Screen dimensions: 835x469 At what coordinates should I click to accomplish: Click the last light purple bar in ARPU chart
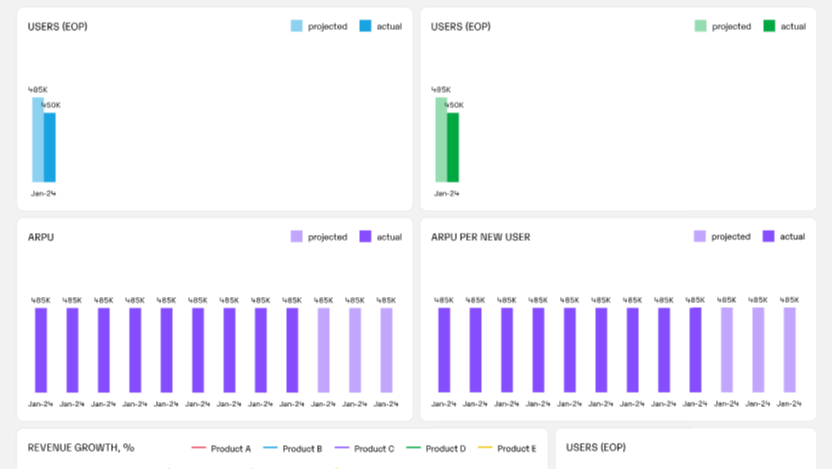pos(386,350)
